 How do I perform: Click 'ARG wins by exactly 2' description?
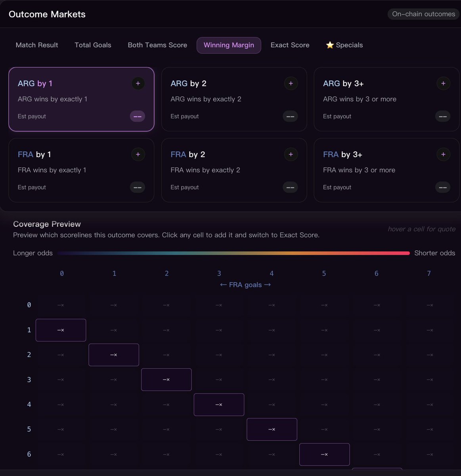coord(206,99)
